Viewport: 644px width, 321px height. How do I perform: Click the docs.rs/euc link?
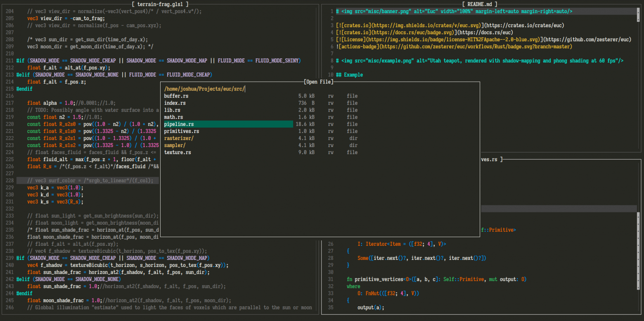click(x=486, y=33)
